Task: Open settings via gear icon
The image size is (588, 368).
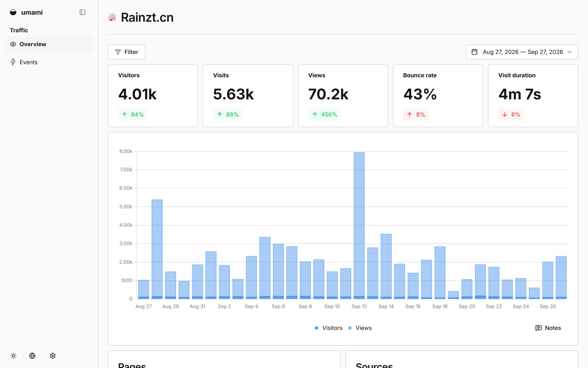Action: [x=53, y=356]
